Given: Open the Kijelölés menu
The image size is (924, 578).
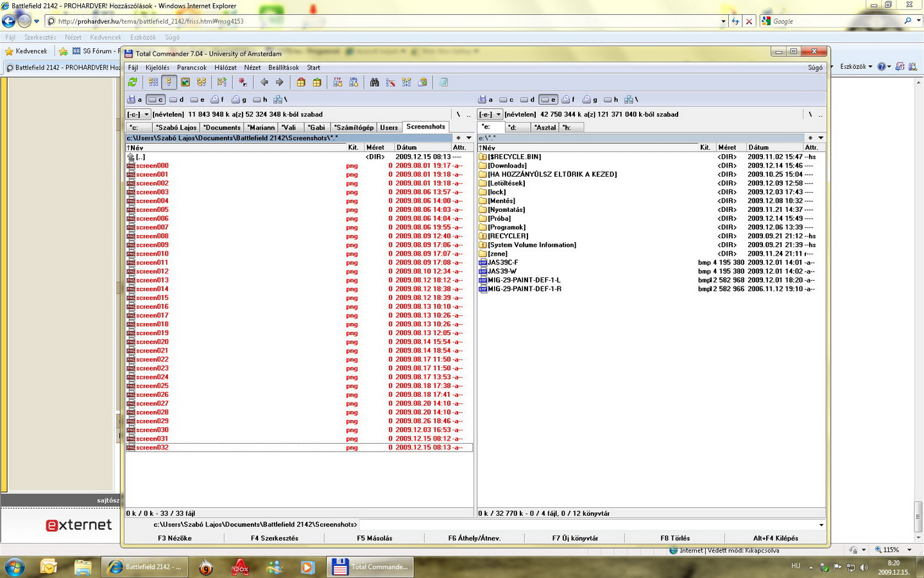Looking at the screenshot, I should [157, 67].
